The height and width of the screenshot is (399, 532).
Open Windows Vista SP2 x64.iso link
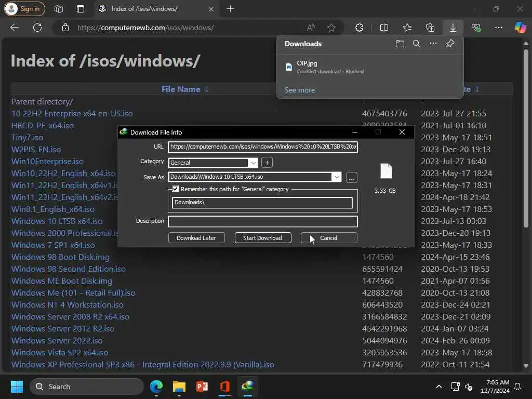[x=60, y=353]
